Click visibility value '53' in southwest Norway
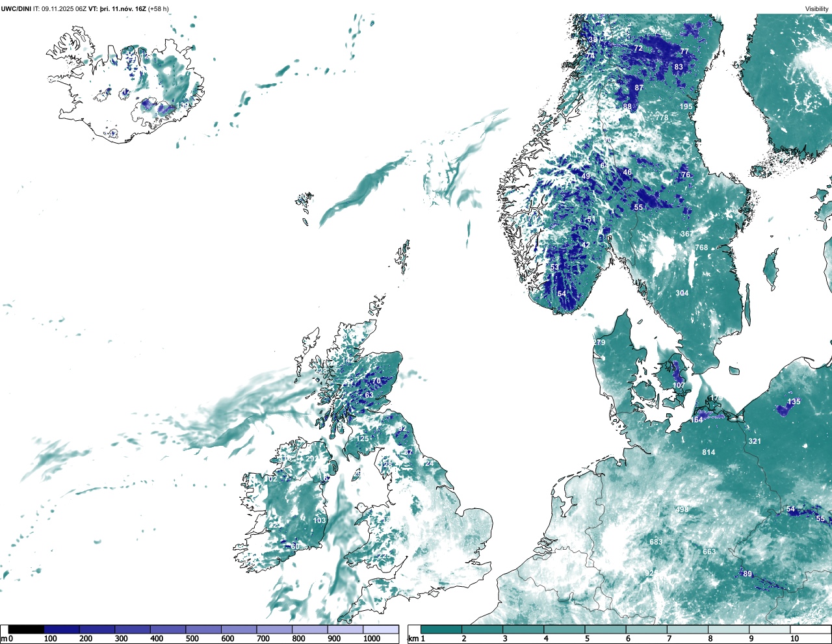 pos(554,267)
